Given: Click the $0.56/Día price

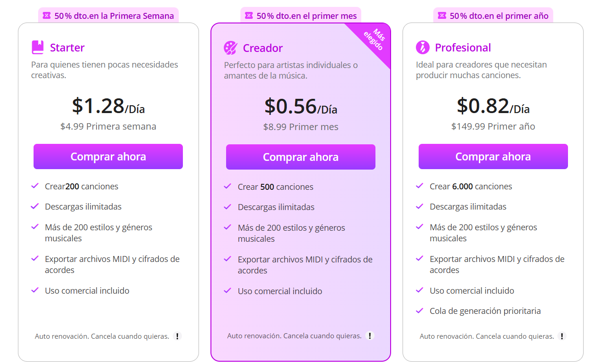Looking at the screenshot, I should 301,107.
